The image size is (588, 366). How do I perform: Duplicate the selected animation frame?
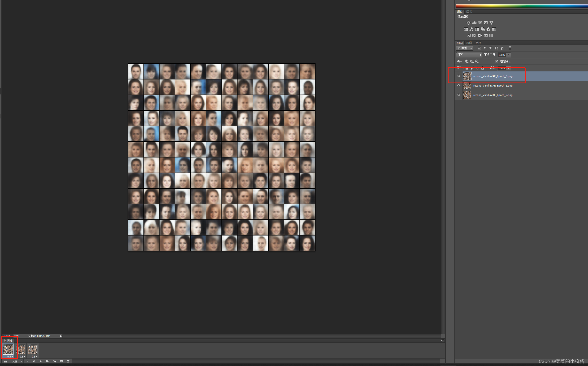[61, 361]
